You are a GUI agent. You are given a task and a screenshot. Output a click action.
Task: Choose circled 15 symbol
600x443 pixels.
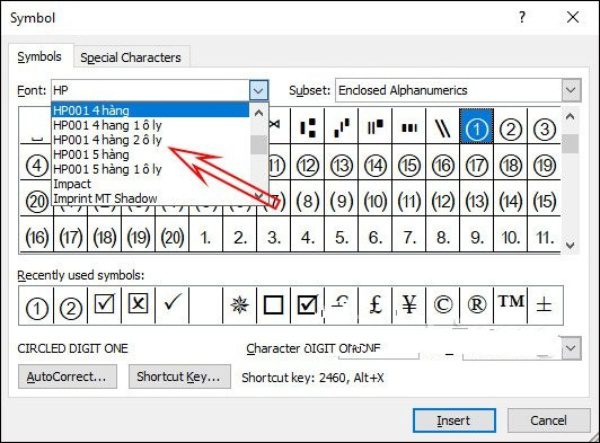click(409, 166)
